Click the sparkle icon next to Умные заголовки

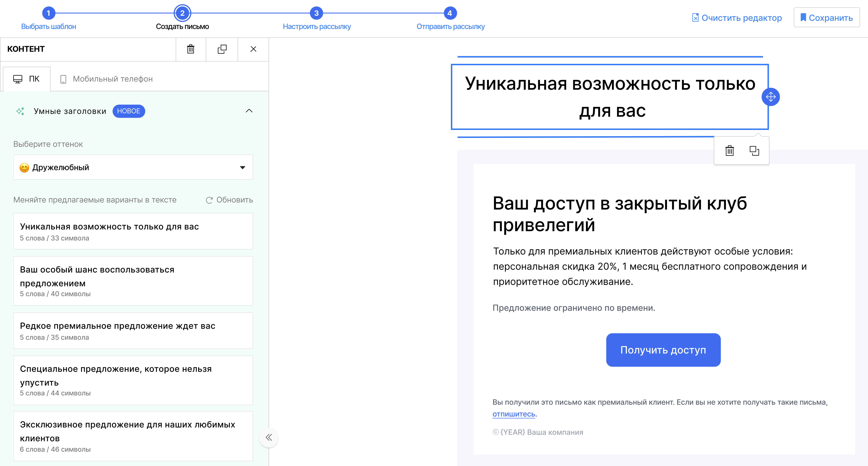coord(21,111)
